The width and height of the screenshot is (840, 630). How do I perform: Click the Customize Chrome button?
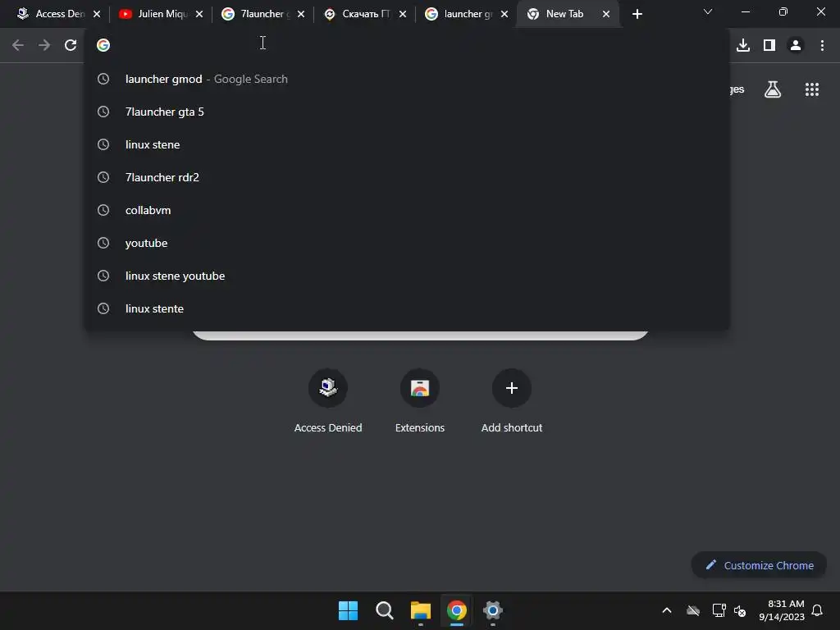tap(759, 565)
